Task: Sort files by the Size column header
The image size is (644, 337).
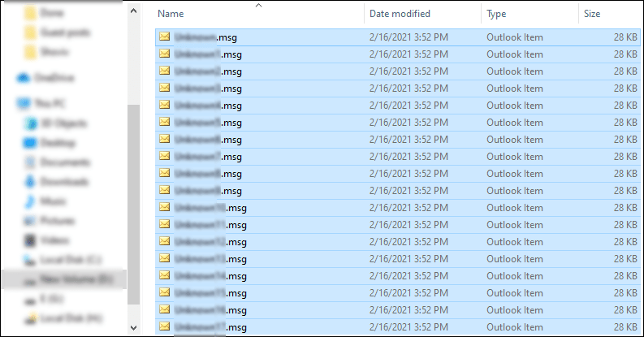Action: pyautogui.click(x=592, y=14)
